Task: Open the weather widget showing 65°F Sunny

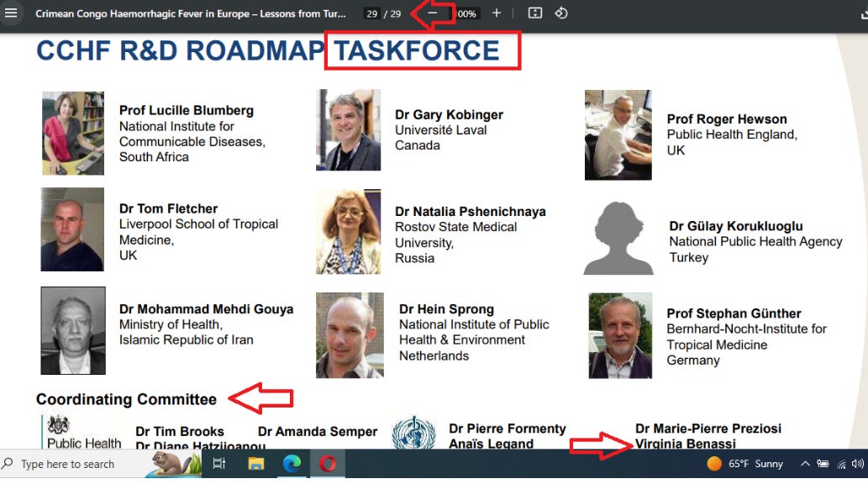Action: pos(744,464)
